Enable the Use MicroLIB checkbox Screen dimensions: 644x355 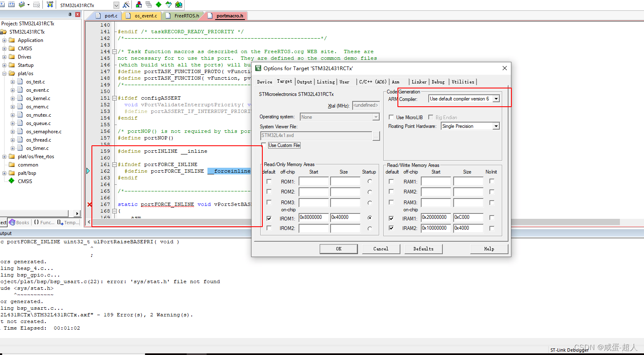click(x=391, y=117)
